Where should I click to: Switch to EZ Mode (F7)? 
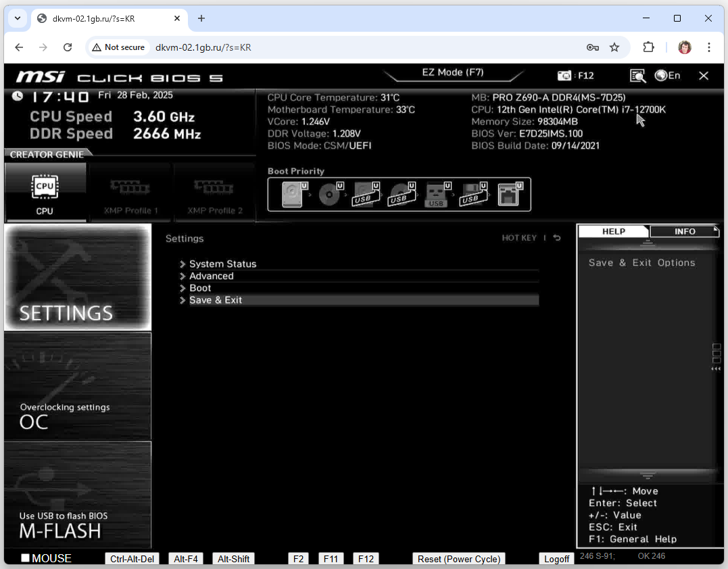452,72
